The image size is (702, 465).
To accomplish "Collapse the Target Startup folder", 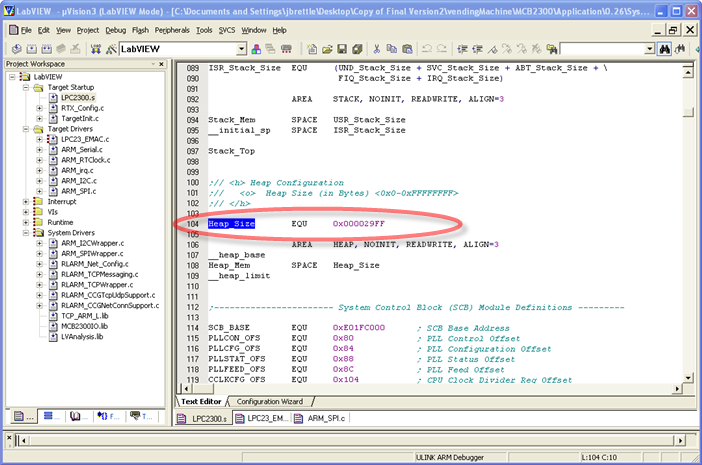I will click(25, 87).
